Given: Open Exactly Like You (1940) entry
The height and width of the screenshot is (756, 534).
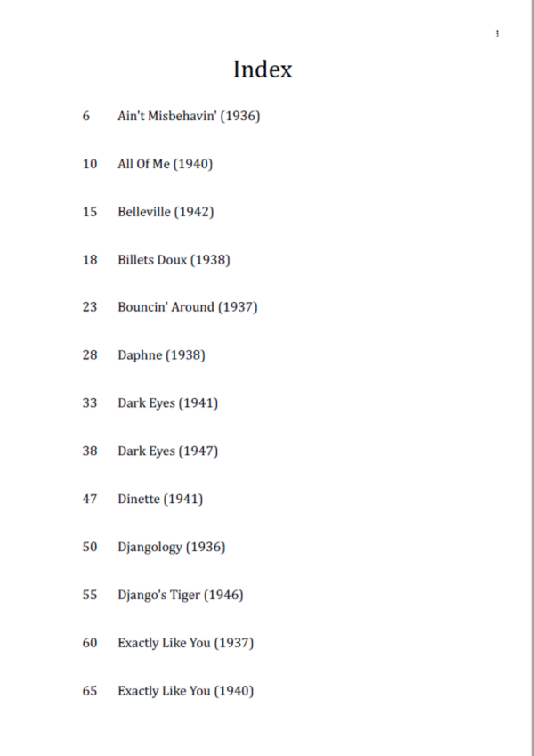Looking at the screenshot, I should (x=185, y=691).
